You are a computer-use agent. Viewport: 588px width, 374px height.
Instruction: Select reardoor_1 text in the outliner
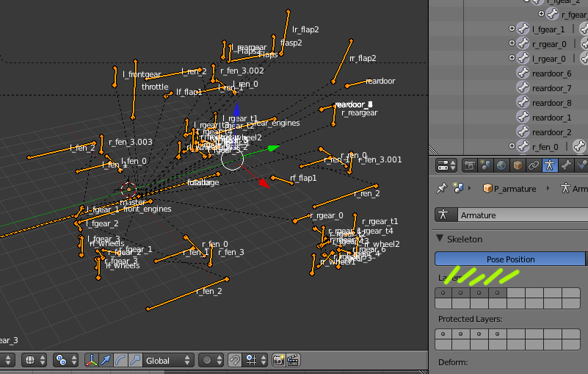[551, 118]
